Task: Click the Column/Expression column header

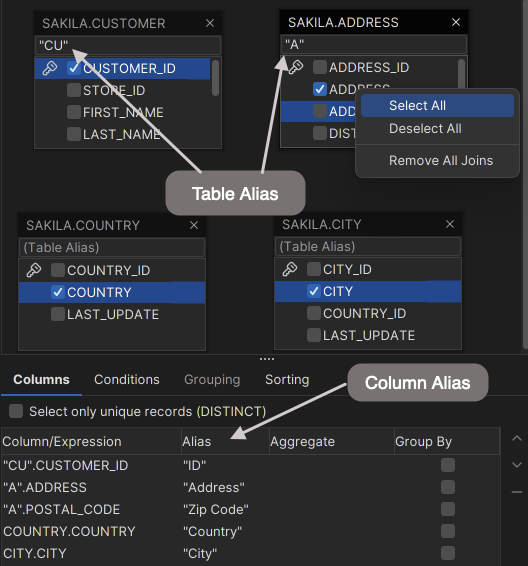Action: click(x=91, y=441)
